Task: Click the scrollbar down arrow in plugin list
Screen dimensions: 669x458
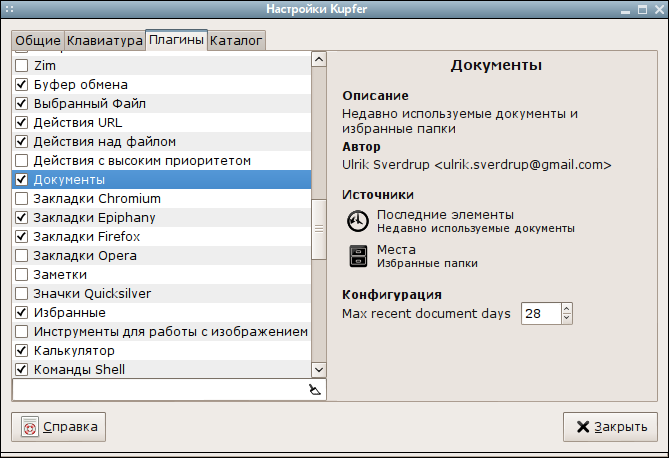Action: [x=319, y=370]
